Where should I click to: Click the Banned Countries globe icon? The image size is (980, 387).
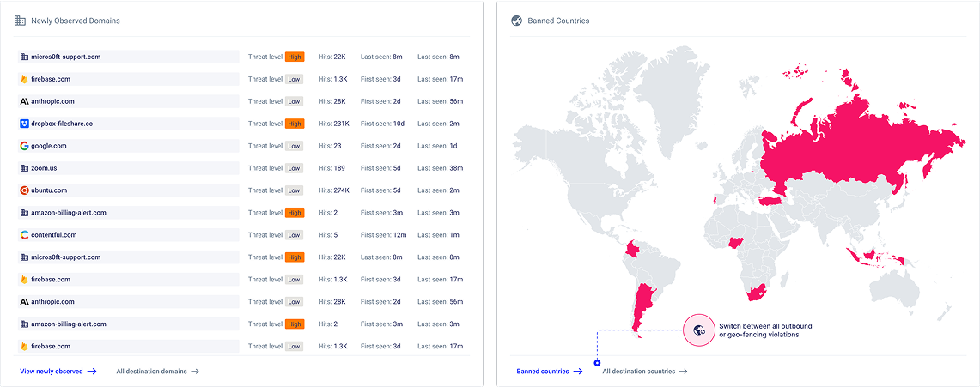tap(517, 21)
